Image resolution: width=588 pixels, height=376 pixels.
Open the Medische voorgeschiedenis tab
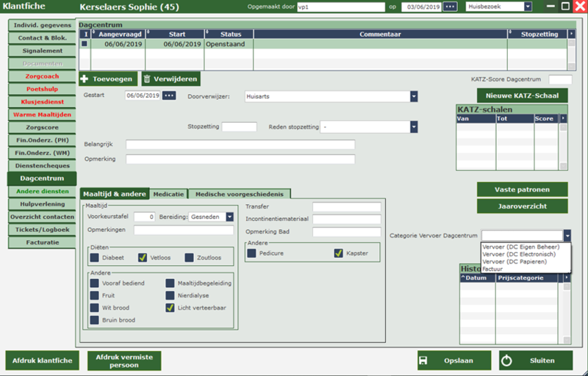[239, 194]
